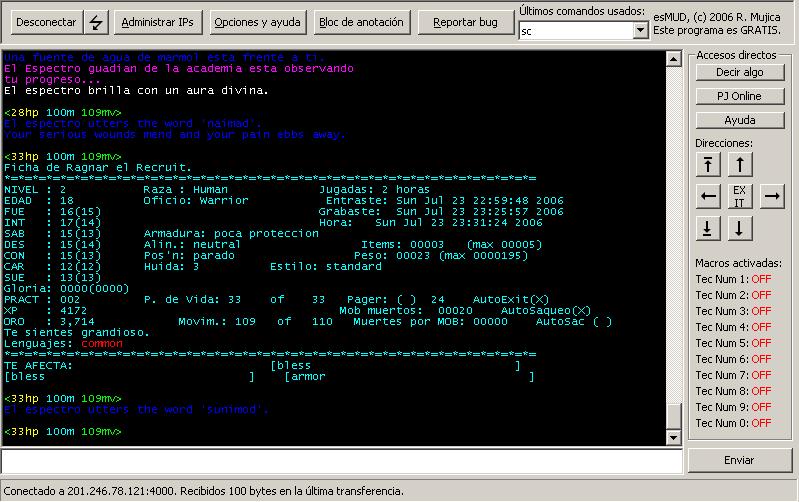Screen dimensions: 799x502
Task: Toggle the Tec Num 1 macro status
Action: 761,279
